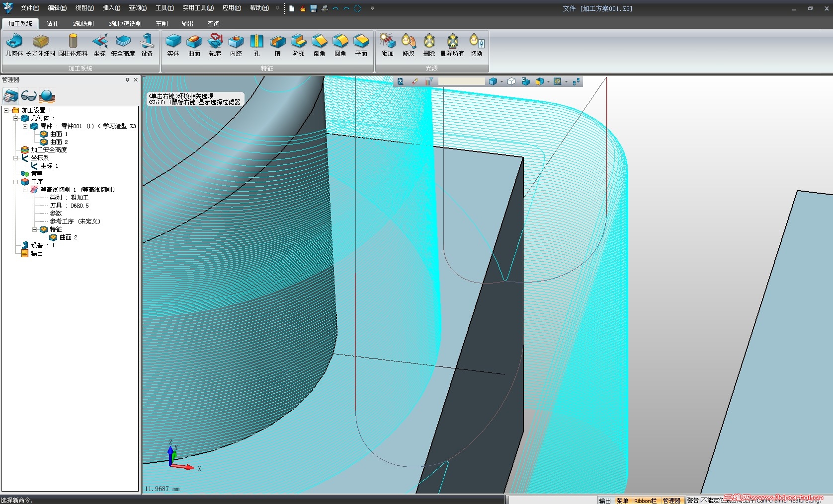
Task: Select 类别 : 粗加工 tree row
Action: tap(69, 198)
